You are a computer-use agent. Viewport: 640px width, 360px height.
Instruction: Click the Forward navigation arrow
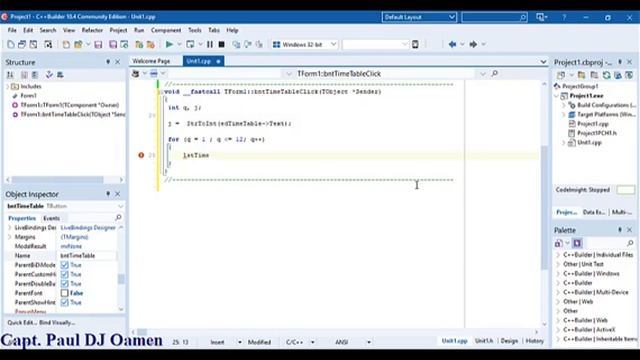473,44
